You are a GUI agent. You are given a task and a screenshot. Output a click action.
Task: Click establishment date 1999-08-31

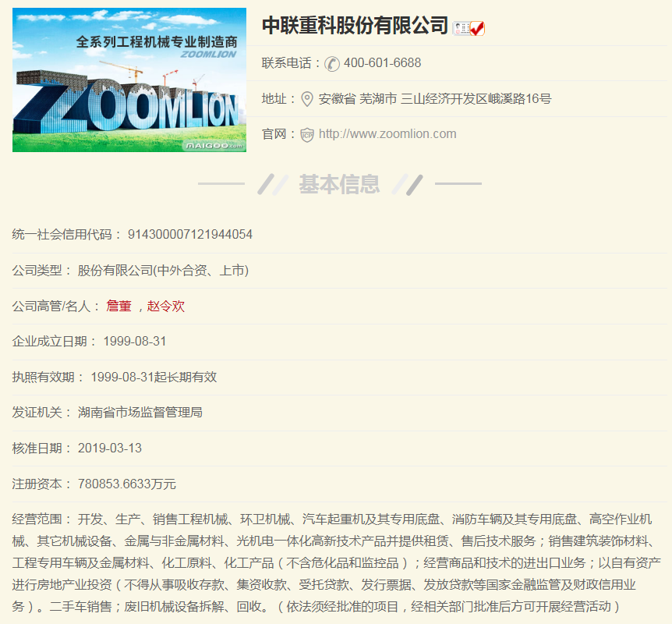[135, 342]
